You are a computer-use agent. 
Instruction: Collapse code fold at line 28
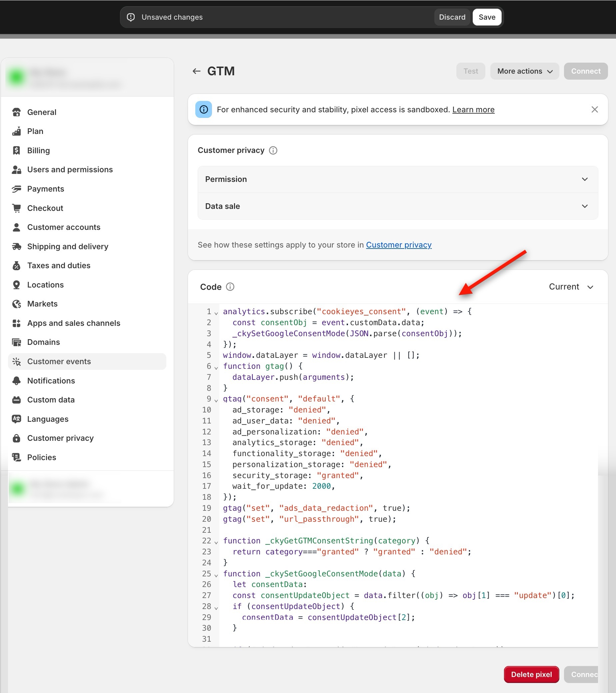coord(216,608)
